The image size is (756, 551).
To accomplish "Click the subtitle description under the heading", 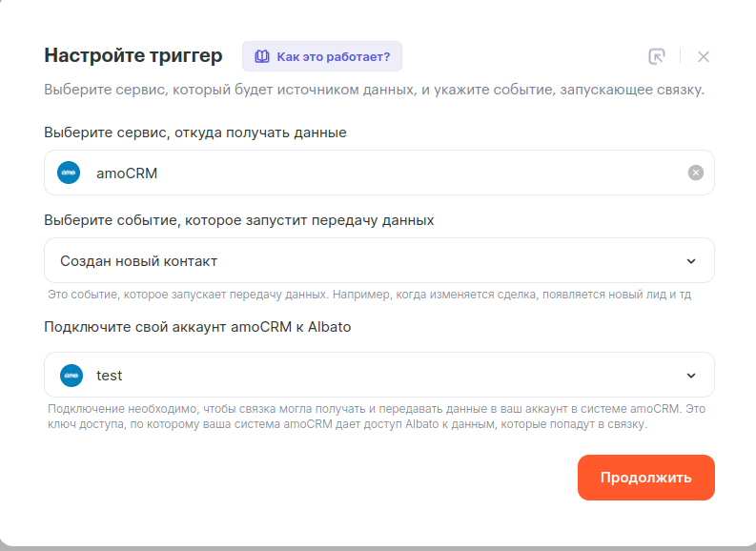I will coord(375,91).
